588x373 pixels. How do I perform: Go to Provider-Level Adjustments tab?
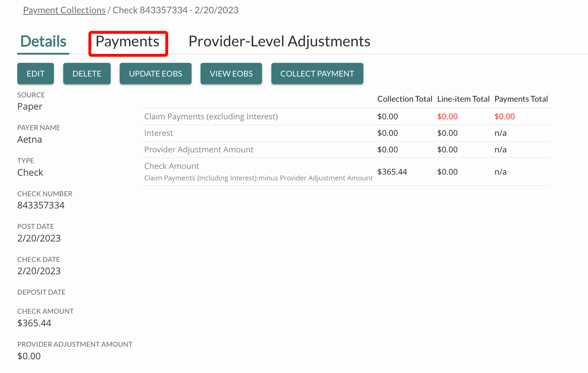point(279,42)
